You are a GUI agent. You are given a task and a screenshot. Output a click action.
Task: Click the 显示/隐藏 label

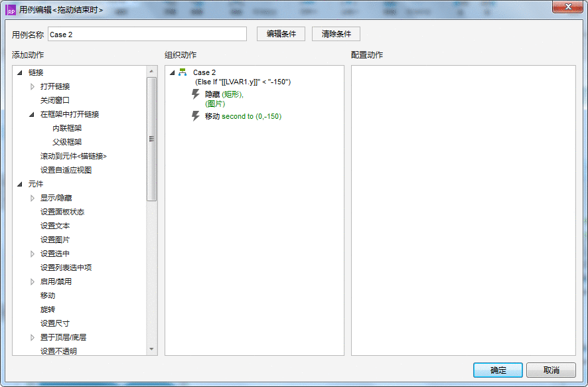click(56, 198)
